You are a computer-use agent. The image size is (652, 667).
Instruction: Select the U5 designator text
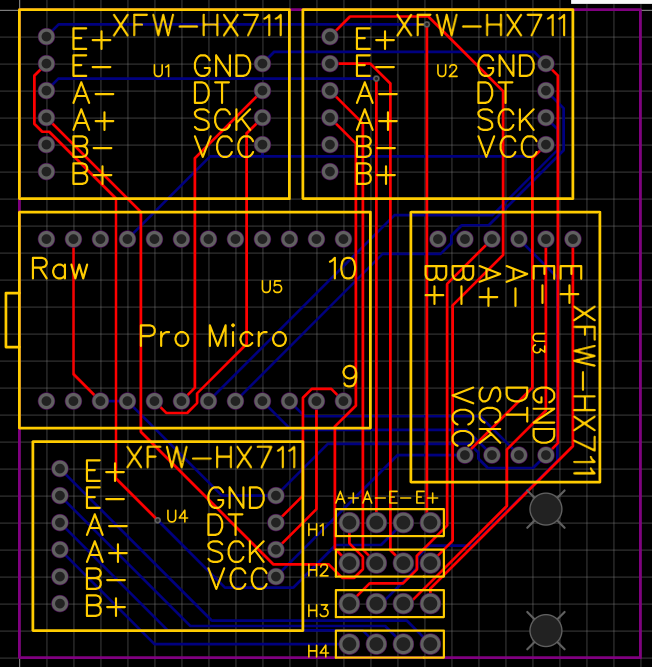(272, 288)
